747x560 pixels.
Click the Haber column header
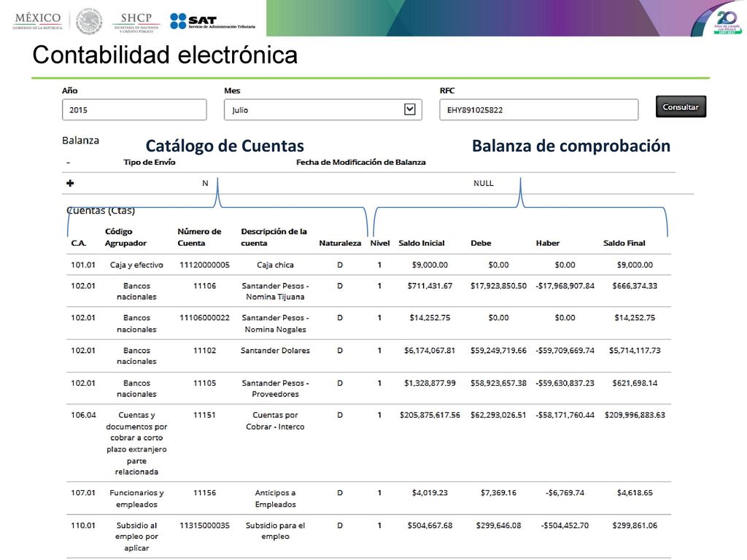[x=548, y=243]
